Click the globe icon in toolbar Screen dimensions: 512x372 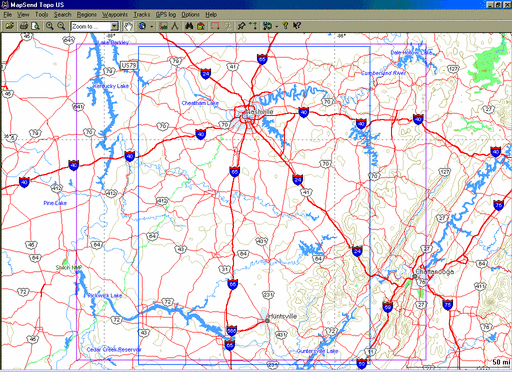[142, 26]
